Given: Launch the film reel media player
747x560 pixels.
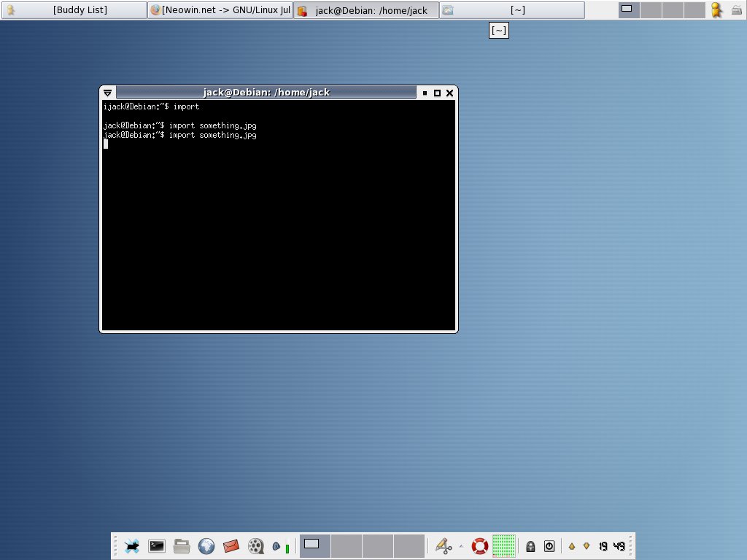Looking at the screenshot, I should tap(256, 545).
